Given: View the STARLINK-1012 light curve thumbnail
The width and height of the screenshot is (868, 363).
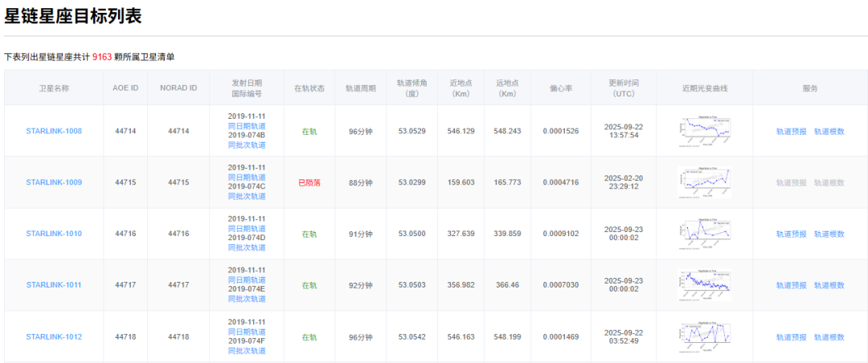Looking at the screenshot, I should [704, 336].
